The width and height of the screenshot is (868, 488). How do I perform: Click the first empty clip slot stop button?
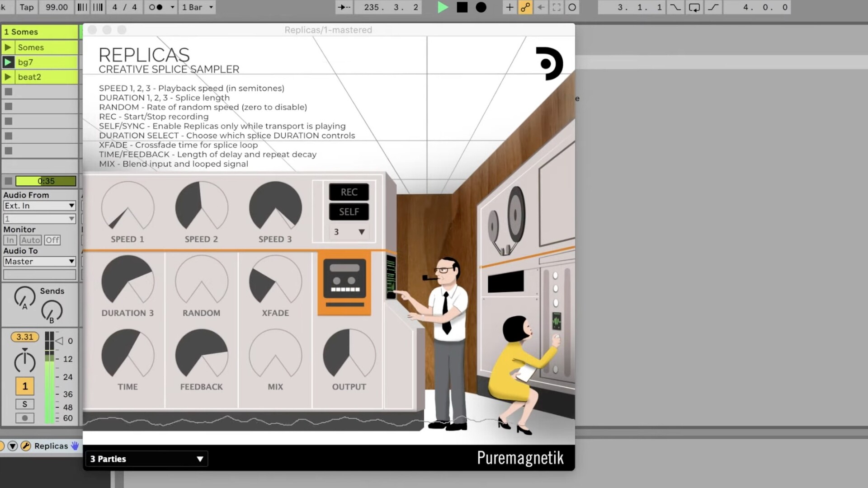pyautogui.click(x=8, y=92)
